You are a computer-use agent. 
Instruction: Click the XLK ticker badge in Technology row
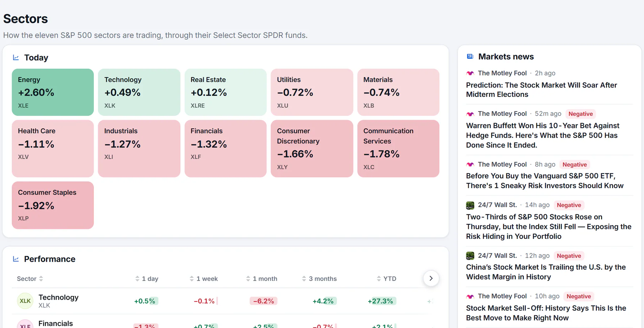coord(25,301)
